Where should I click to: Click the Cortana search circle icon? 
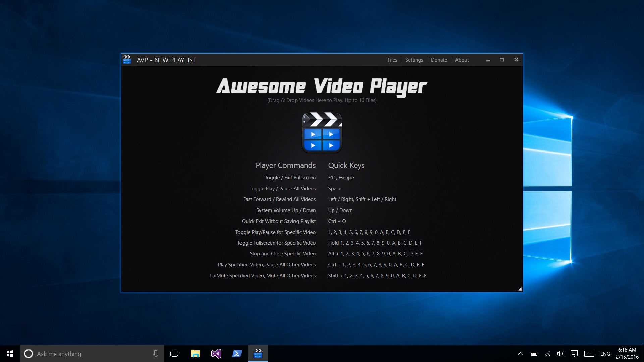[29, 354]
